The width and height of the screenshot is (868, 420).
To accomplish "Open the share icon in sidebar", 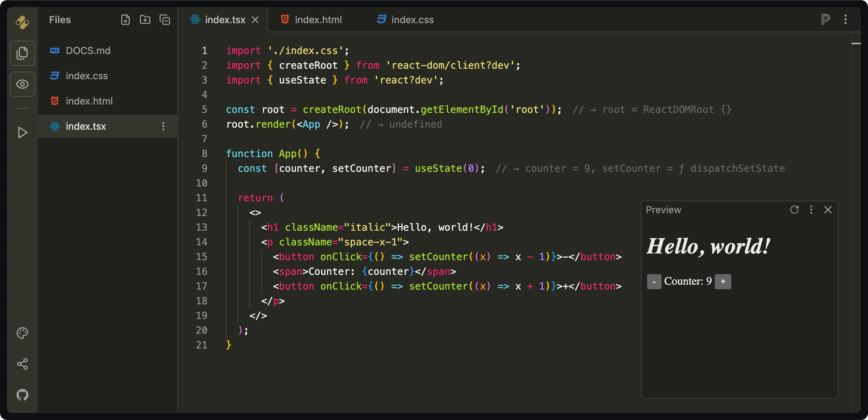I will (22, 364).
